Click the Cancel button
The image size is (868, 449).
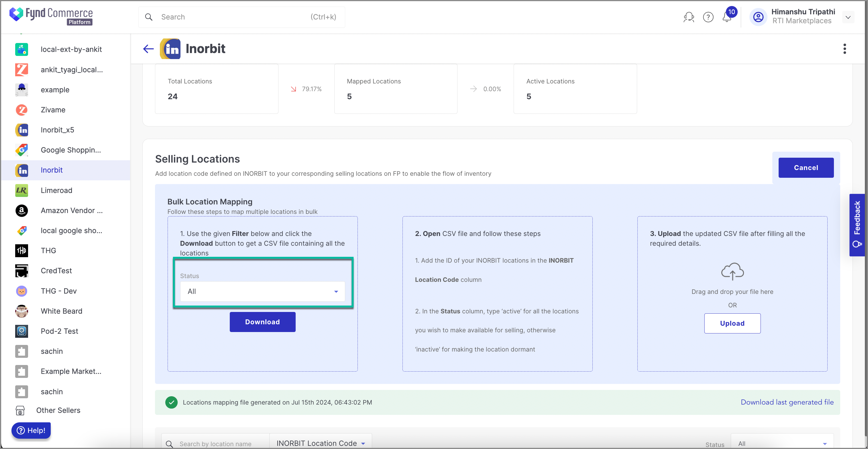click(x=806, y=168)
